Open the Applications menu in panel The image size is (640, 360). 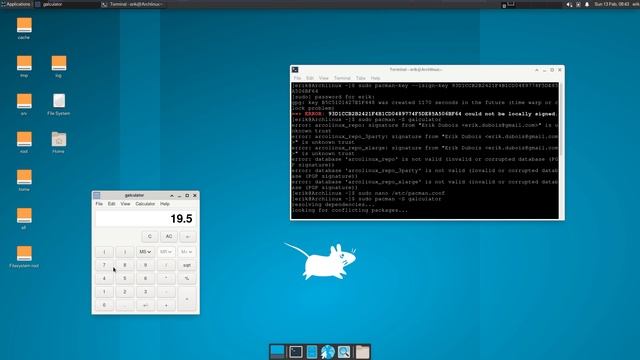click(x=16, y=4)
